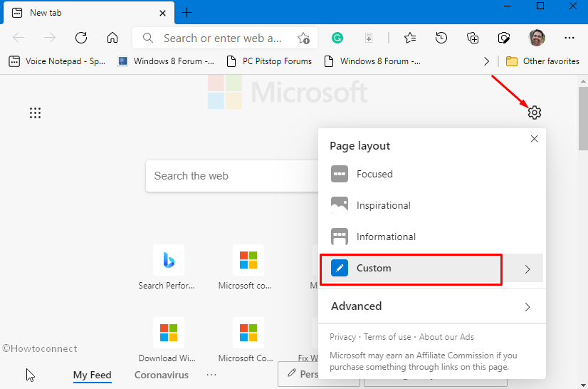Screen dimensions: 588x389
Task: Click the browser Back arrow
Action: 19,38
